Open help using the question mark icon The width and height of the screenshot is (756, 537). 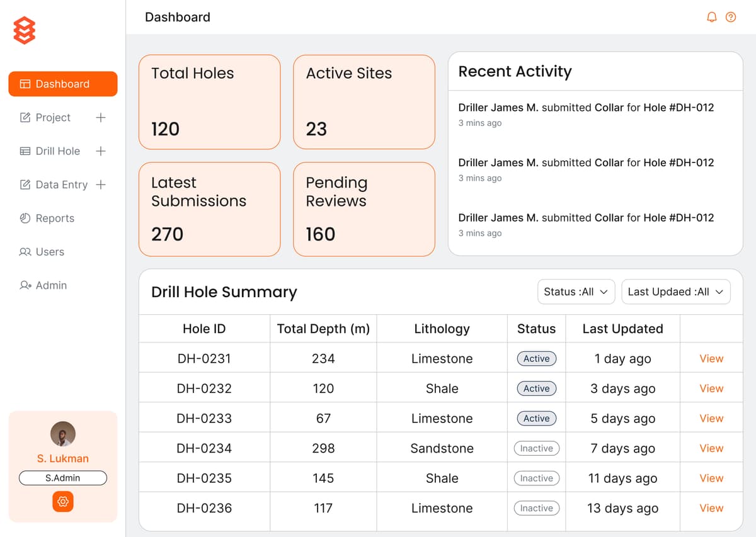coord(731,17)
